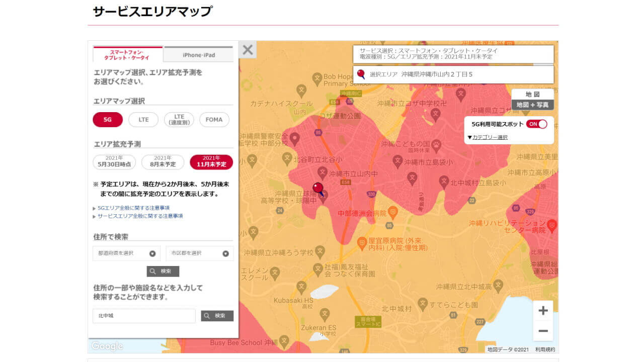Click inside the 北中城 search input field
Screen dimensions: 644x362
[x=143, y=316]
